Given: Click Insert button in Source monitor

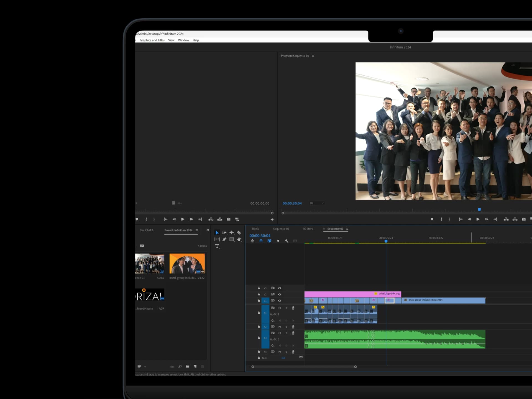Looking at the screenshot, I should (x=211, y=219).
